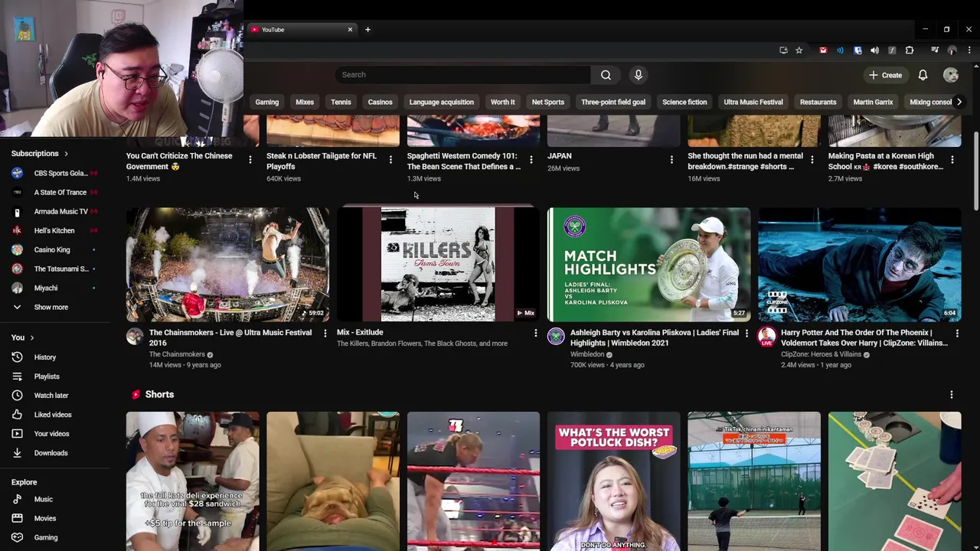Select the Martin Garrix chip
The width and height of the screenshot is (980, 551).
click(x=873, y=102)
